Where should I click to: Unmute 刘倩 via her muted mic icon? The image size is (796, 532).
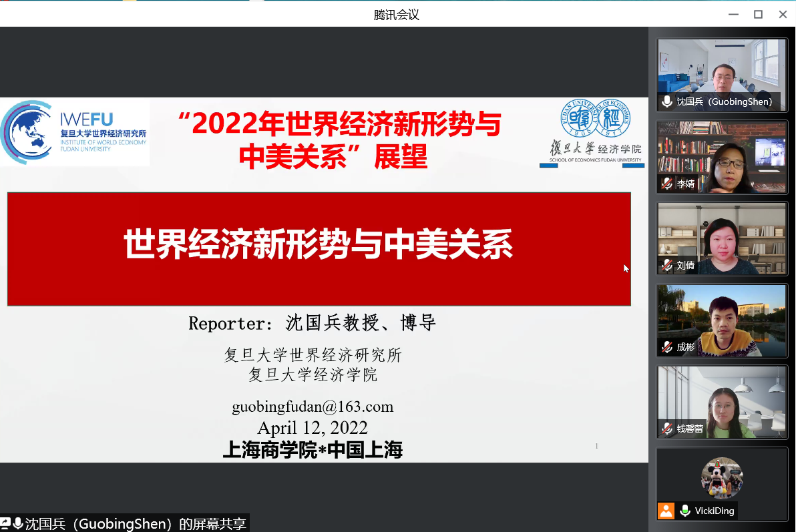click(666, 265)
